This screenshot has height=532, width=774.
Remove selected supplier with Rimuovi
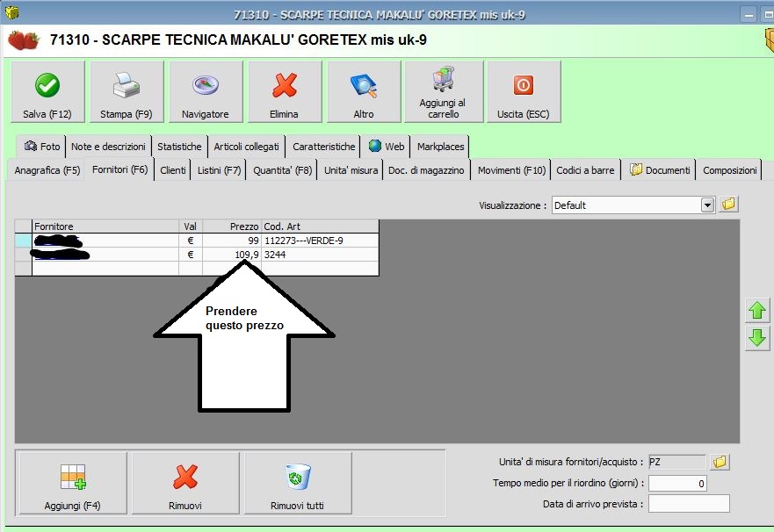click(x=185, y=483)
